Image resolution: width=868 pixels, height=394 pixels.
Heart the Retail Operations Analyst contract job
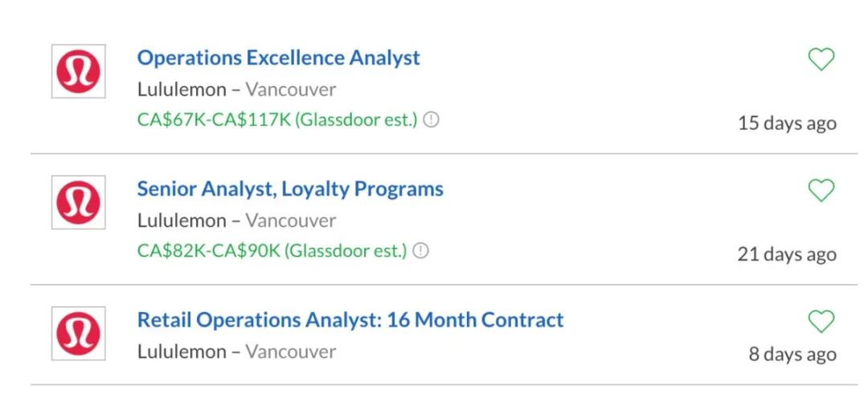tap(821, 322)
